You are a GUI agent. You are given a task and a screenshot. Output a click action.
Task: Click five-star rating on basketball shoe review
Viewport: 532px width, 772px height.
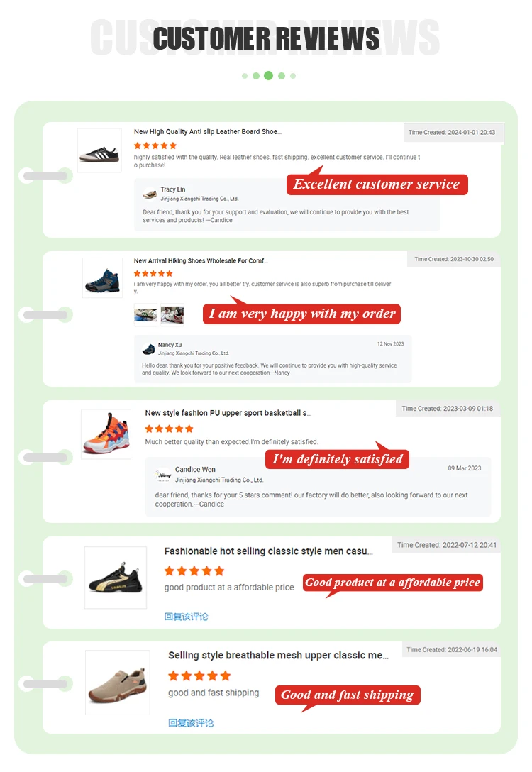click(169, 429)
